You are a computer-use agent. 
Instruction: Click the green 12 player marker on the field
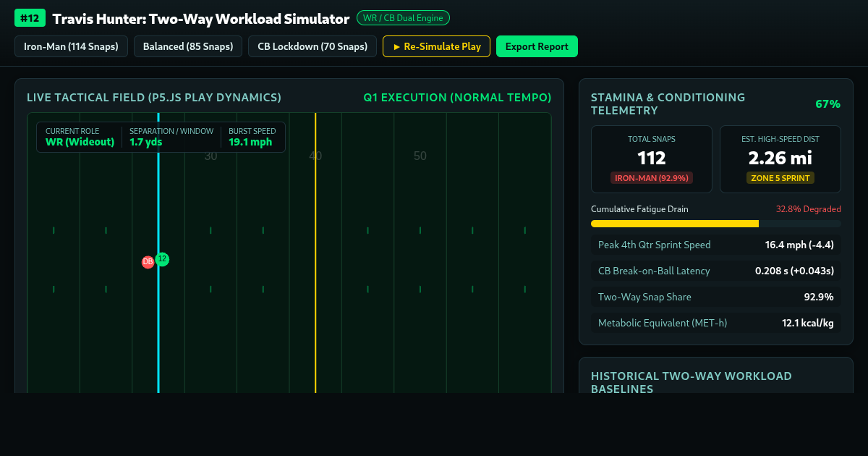(162, 258)
